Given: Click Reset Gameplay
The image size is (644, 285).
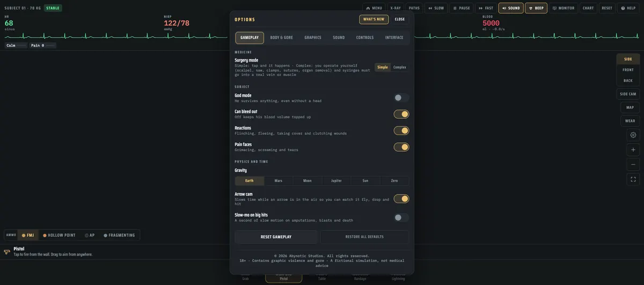Looking at the screenshot, I should [x=276, y=237].
